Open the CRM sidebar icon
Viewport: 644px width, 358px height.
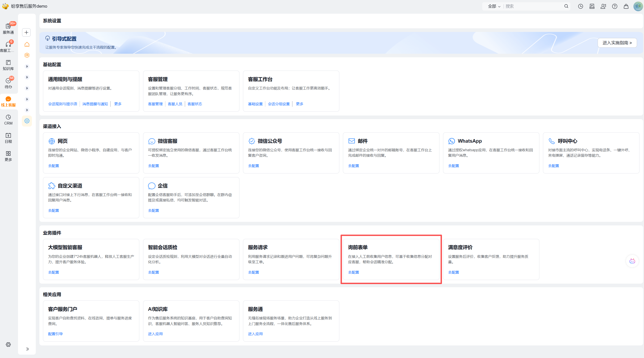coord(8,119)
